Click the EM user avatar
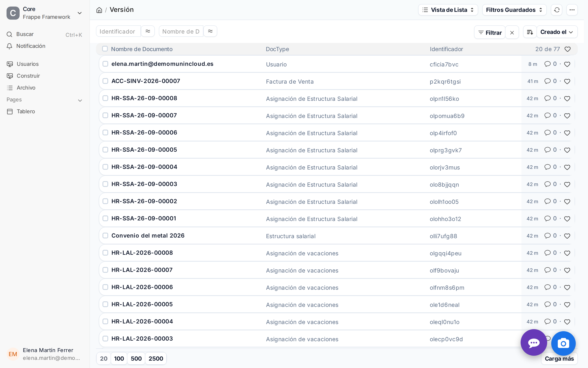This screenshot has width=588, height=368. pos(13,354)
